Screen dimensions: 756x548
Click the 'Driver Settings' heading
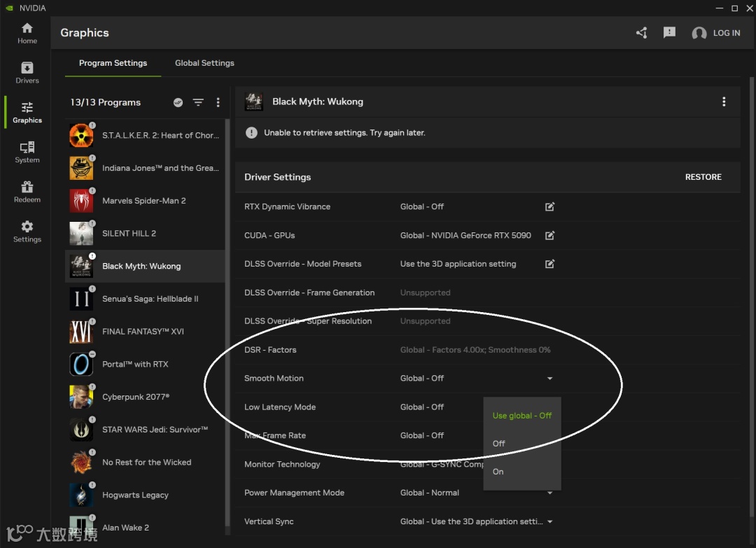point(277,177)
